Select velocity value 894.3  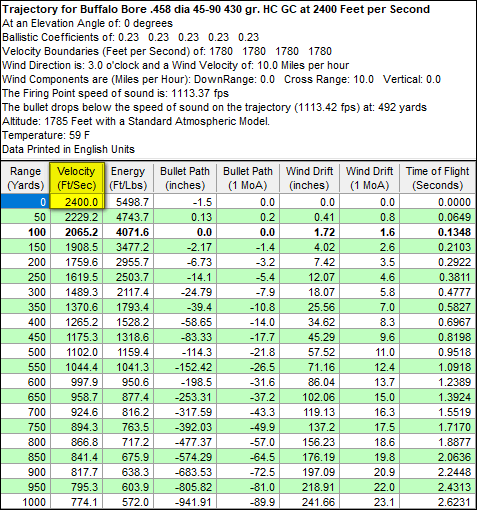(x=77, y=427)
